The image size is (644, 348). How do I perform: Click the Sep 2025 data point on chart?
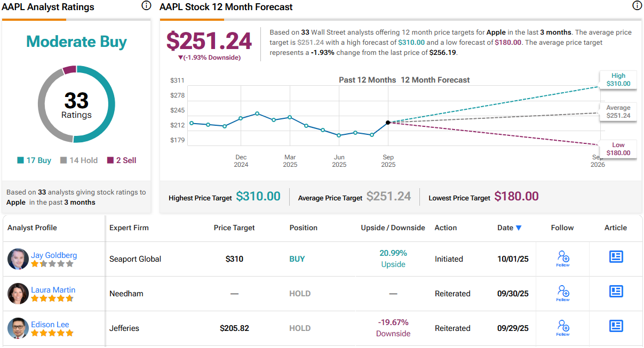pyautogui.click(x=388, y=123)
